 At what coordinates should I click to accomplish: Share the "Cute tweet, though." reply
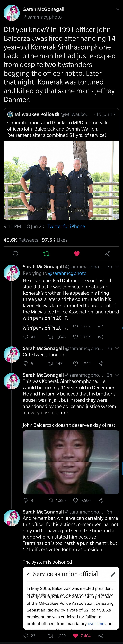tap(100, 363)
